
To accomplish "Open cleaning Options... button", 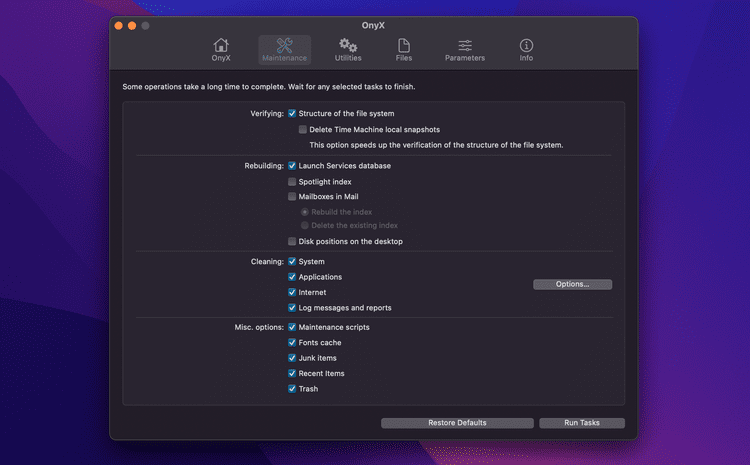I will [572, 284].
